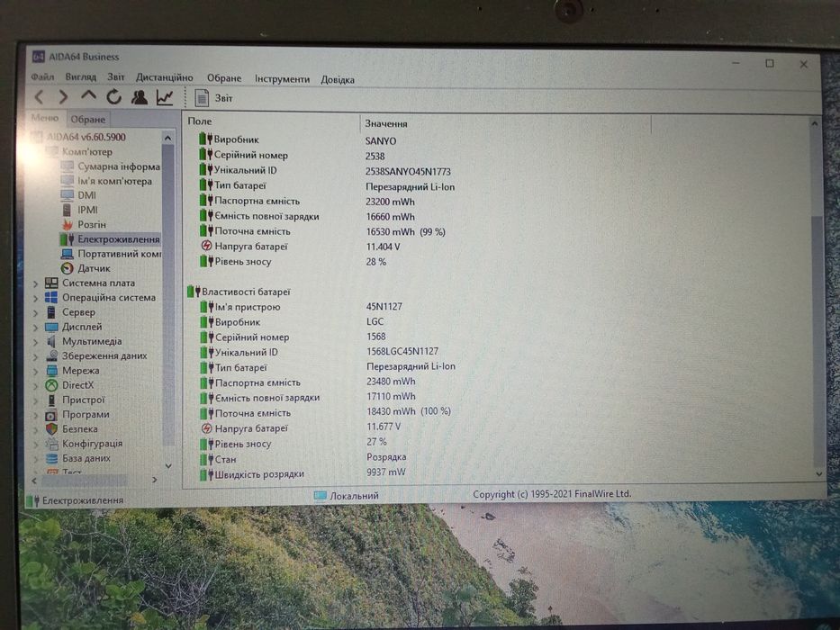Click scroll up arrow of details pane

coord(814,124)
